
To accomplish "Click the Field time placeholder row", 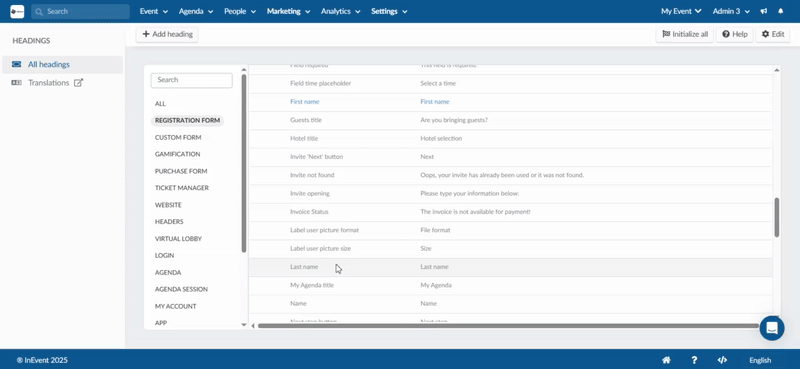I will coord(510,83).
